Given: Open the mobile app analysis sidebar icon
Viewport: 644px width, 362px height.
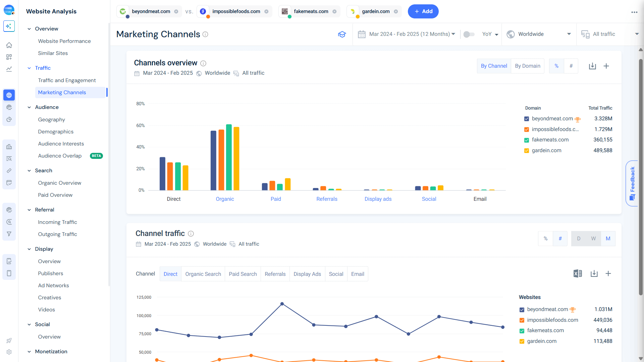Looking at the screenshot, I should tap(9, 273).
